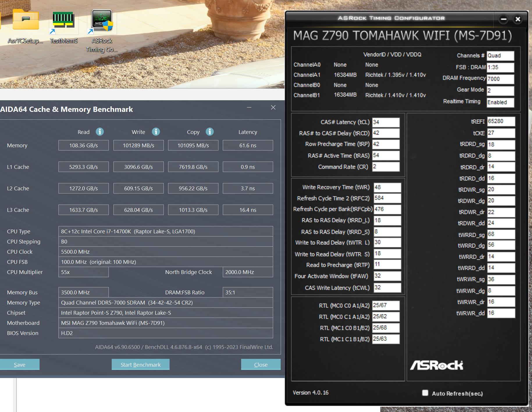Click the info icon next to Copy
This screenshot has height=412, width=532.
click(x=210, y=132)
